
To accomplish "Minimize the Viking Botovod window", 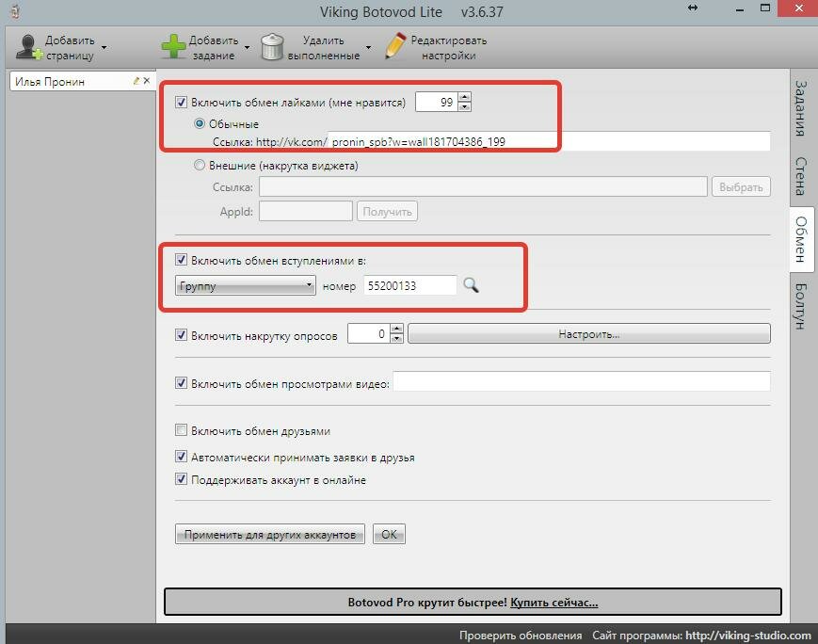I will point(740,8).
